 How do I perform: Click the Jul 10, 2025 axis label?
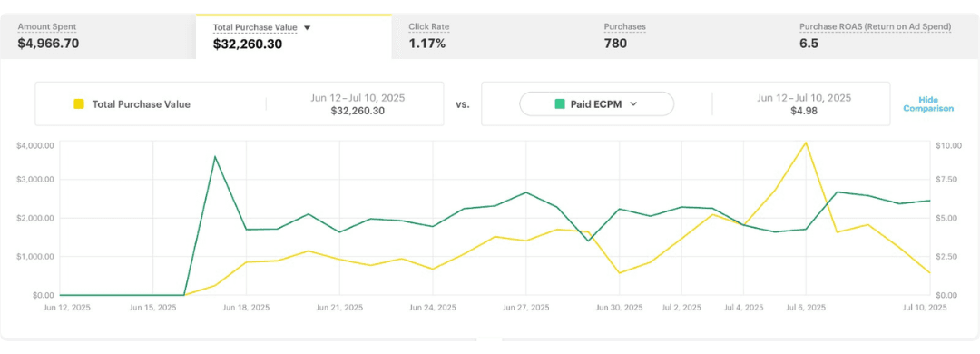[925, 308]
